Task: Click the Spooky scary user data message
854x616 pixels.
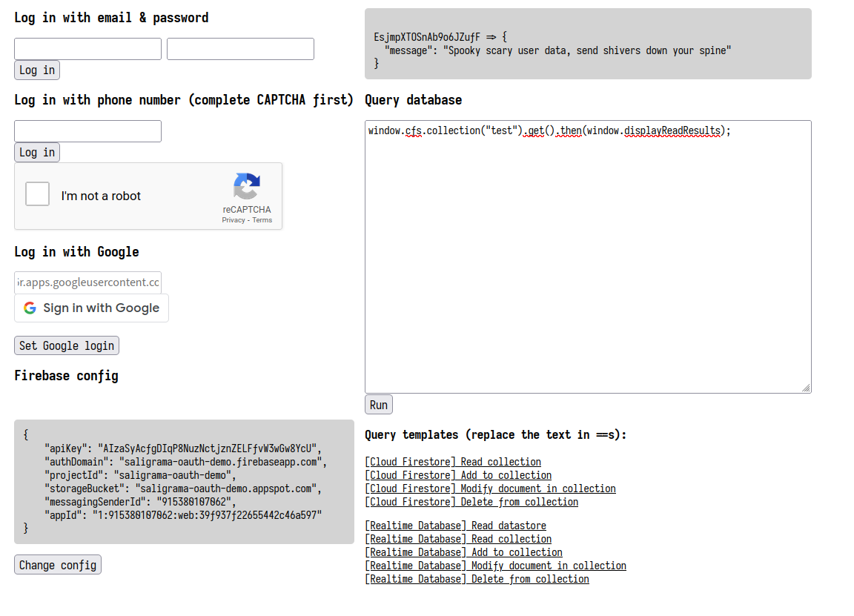Action: coord(587,50)
